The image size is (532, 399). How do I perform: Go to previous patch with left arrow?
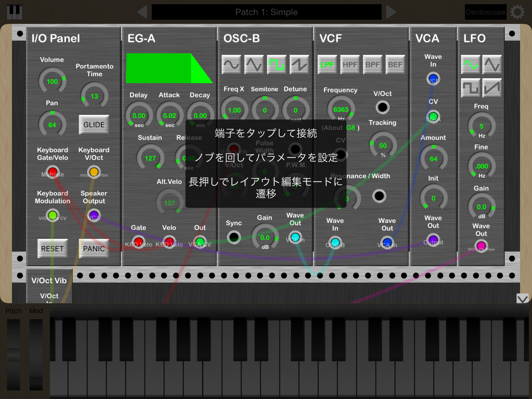[x=142, y=12]
